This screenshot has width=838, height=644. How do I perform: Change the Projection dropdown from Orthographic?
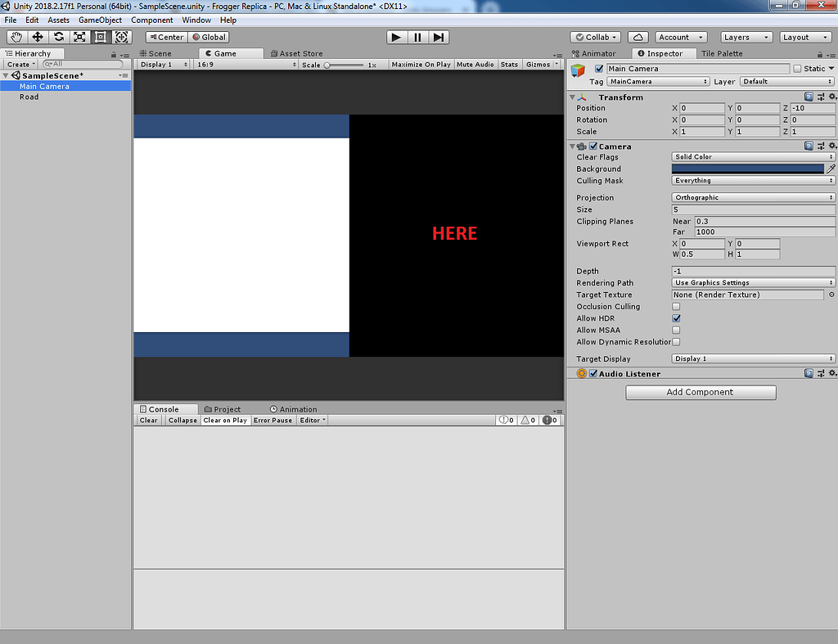(x=751, y=197)
